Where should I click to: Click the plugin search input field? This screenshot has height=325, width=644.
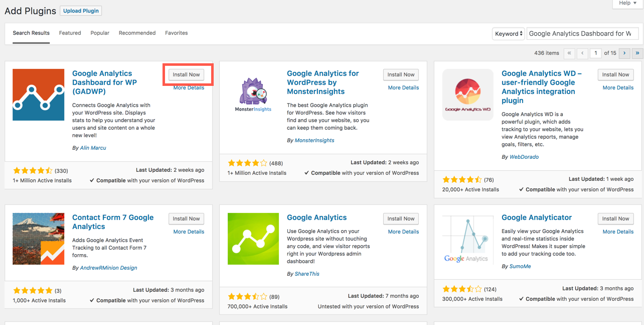tap(582, 34)
